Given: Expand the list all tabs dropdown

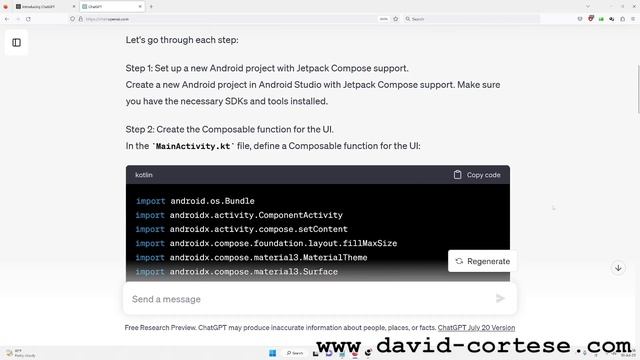Looking at the screenshot, I should (x=588, y=7).
